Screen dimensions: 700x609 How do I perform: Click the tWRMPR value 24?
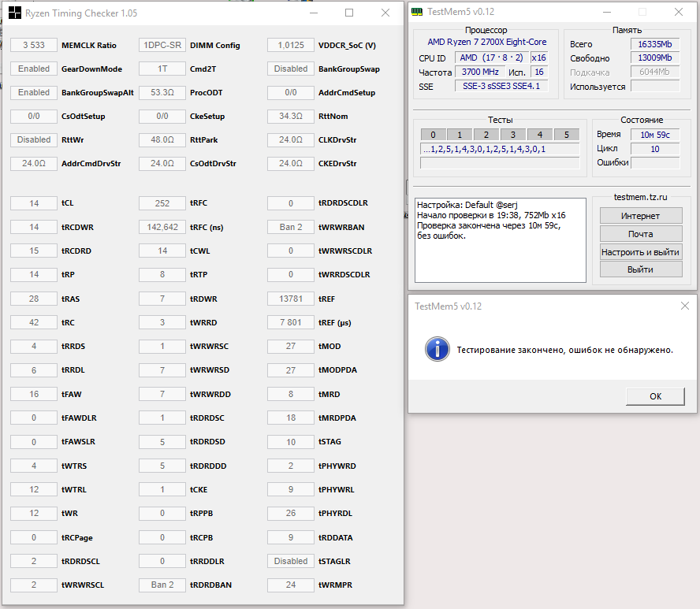coord(291,585)
